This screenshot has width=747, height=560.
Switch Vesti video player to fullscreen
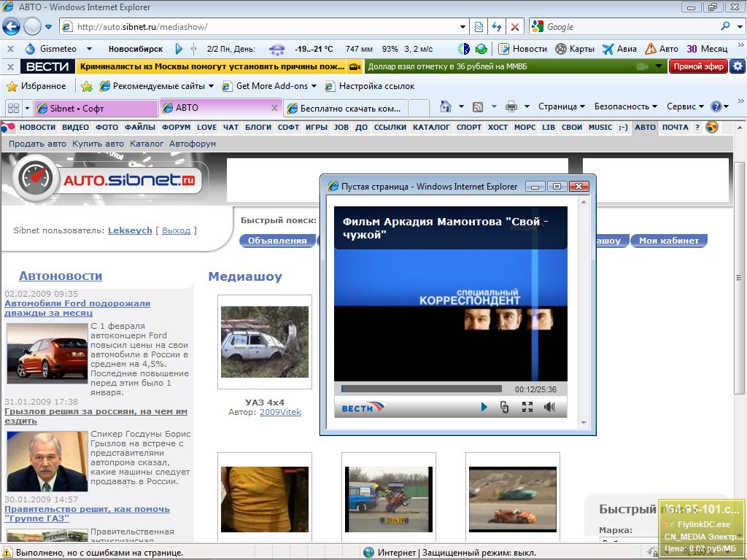pyautogui.click(x=527, y=407)
